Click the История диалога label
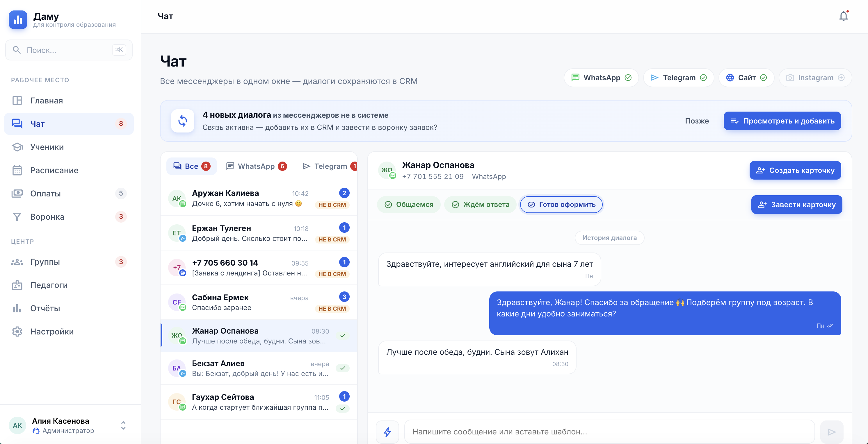Image resolution: width=868 pixels, height=444 pixels. (x=609, y=238)
